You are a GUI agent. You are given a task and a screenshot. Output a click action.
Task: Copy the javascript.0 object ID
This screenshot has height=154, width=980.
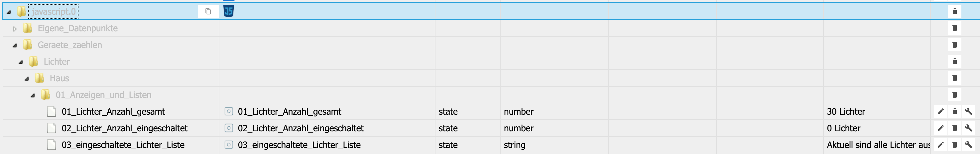tap(208, 11)
